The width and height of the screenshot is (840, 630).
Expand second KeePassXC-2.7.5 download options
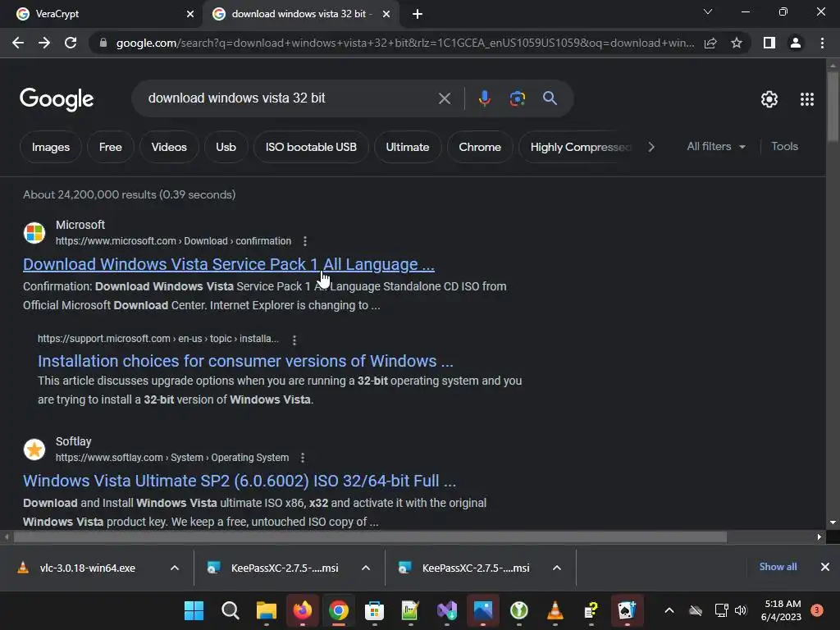point(557,568)
